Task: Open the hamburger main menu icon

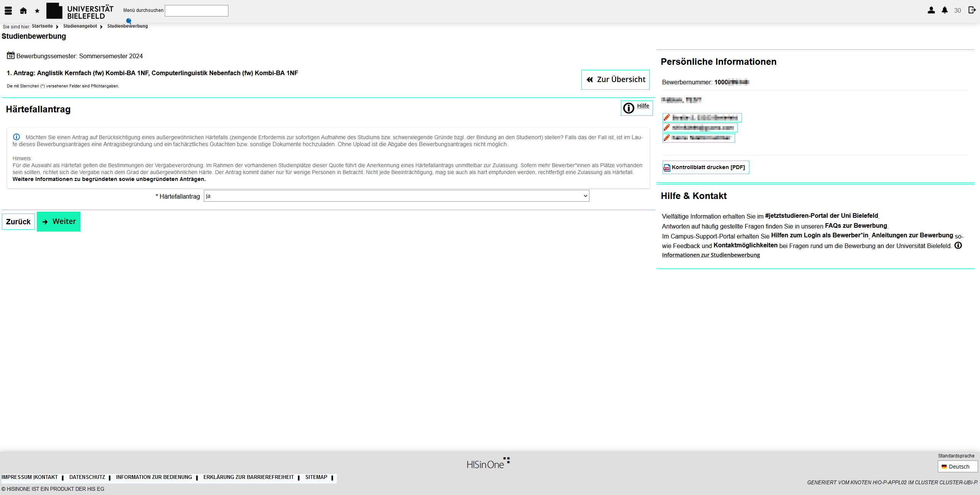Action: pos(8,11)
